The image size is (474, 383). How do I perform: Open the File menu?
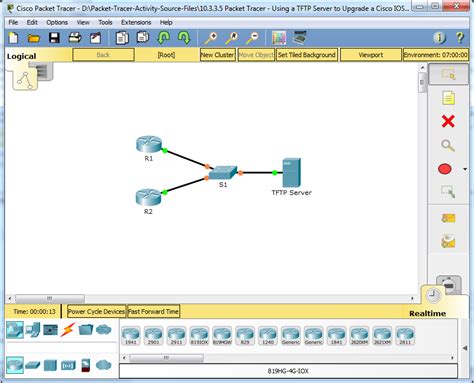[13, 22]
